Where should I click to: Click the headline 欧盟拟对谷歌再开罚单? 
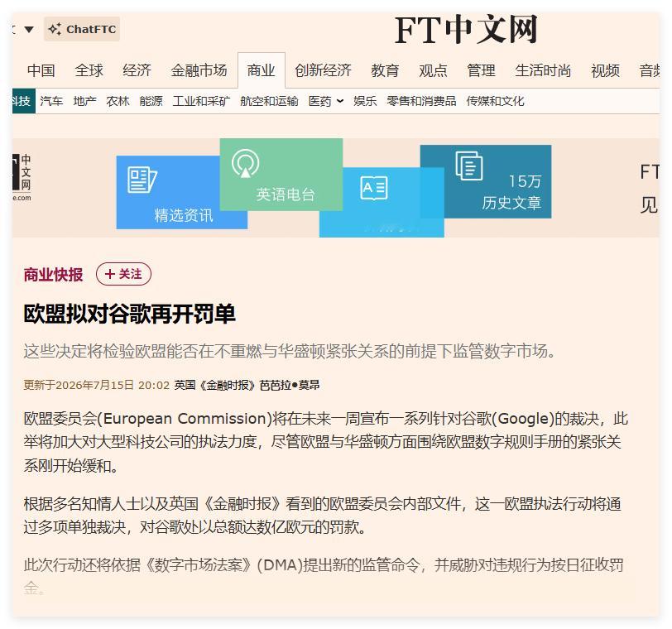click(129, 314)
